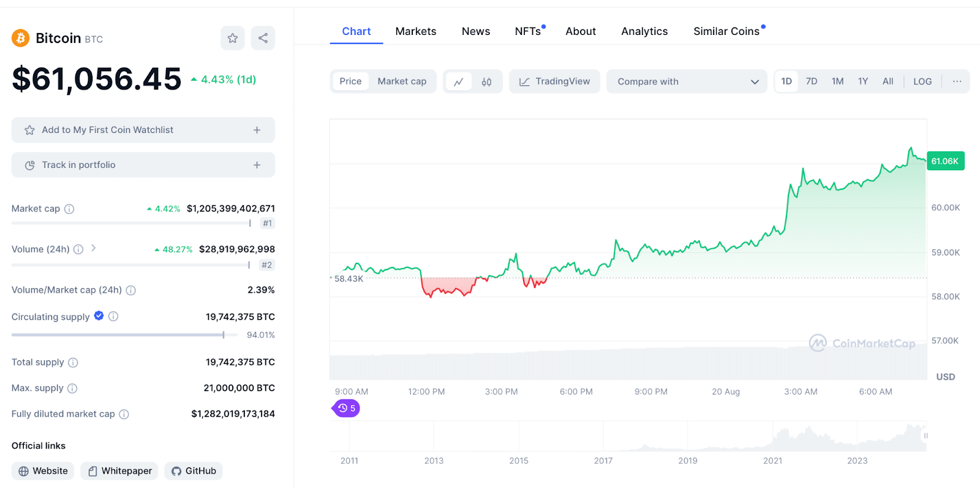Switch chart to Market cap view
This screenshot has width=980, height=489.
coord(402,81)
